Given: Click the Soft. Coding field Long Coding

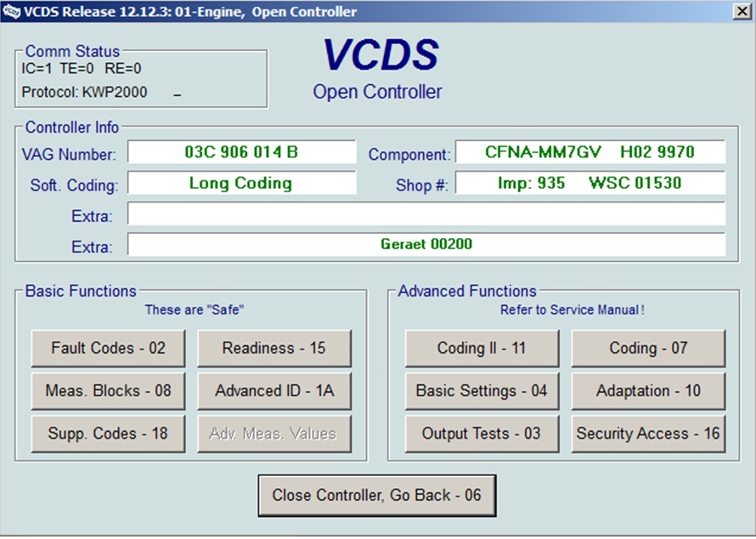Looking at the screenshot, I should click(241, 183).
